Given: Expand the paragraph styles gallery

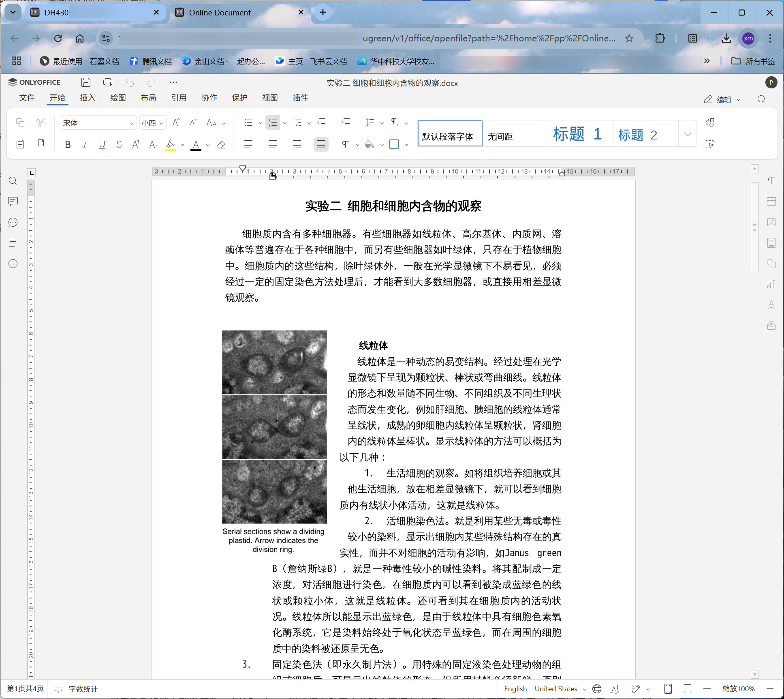Looking at the screenshot, I should click(687, 134).
